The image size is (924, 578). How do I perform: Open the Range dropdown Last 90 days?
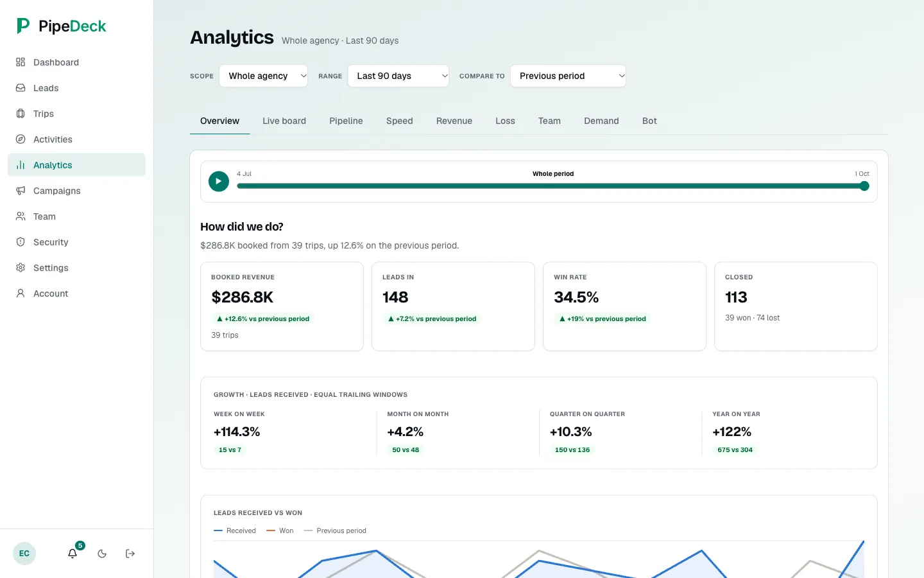(398, 76)
